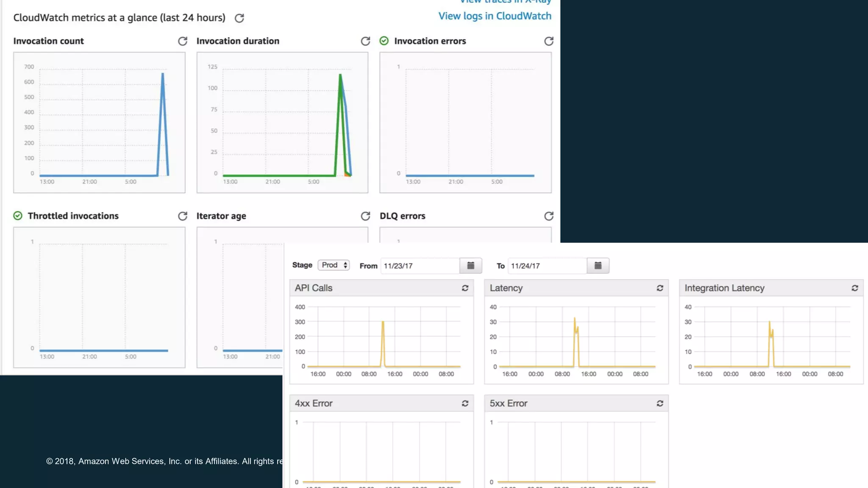This screenshot has height=488, width=868.
Task: Refresh the Iterator age chart
Action: point(365,216)
